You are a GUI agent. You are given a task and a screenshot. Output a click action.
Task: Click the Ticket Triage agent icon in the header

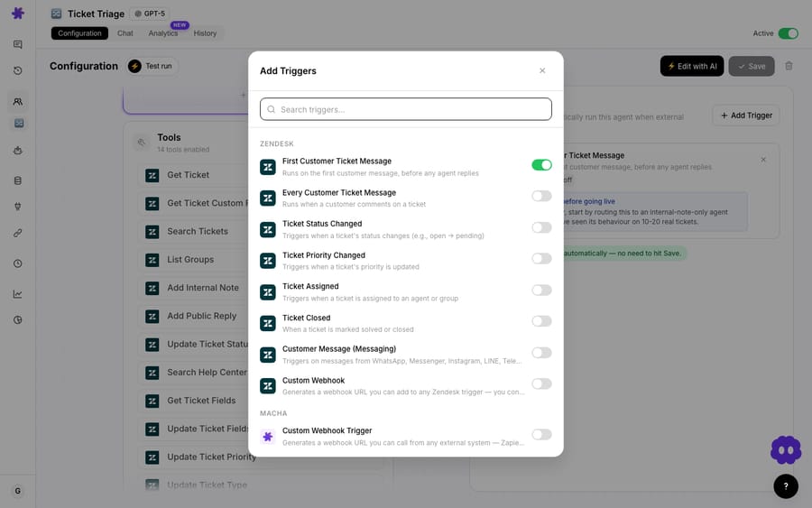point(57,14)
